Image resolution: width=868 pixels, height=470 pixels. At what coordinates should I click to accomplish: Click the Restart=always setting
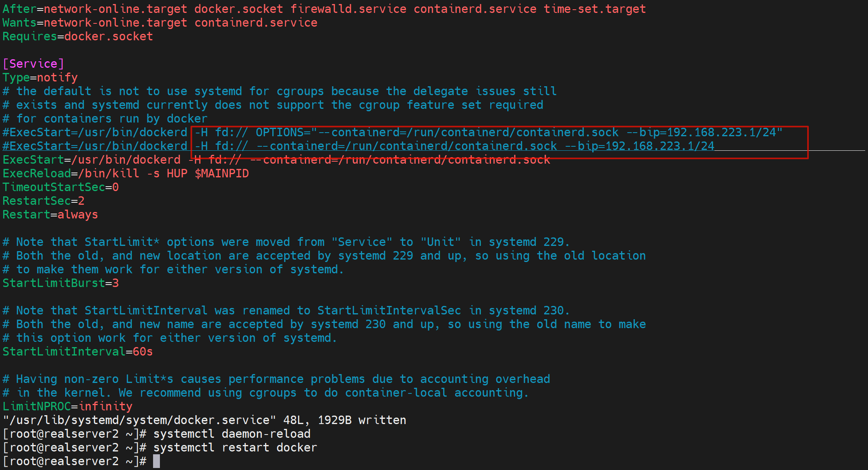coord(50,215)
